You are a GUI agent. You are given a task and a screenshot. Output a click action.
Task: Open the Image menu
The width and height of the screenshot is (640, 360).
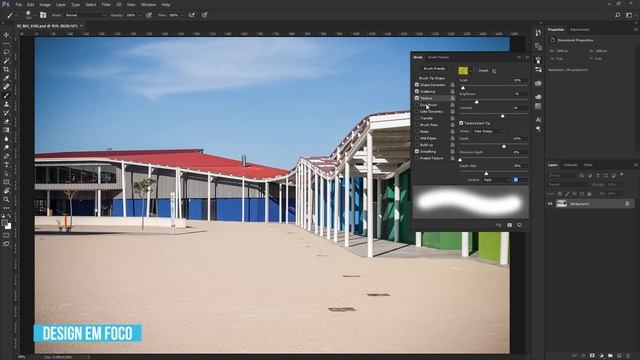(45, 4)
